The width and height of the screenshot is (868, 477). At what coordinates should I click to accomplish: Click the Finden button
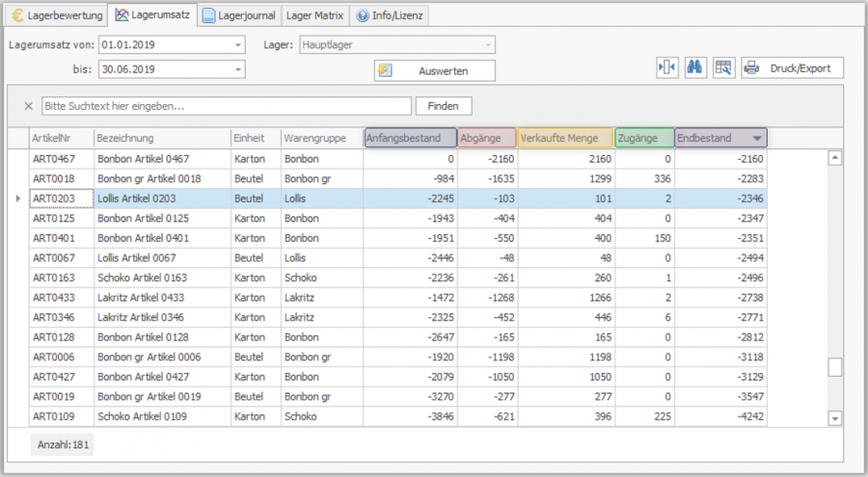[444, 106]
